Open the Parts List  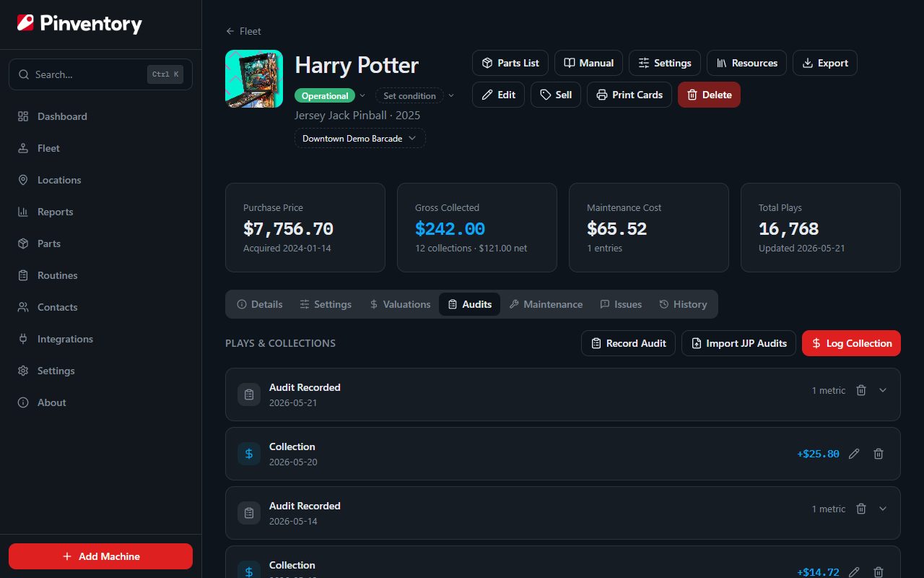point(510,63)
